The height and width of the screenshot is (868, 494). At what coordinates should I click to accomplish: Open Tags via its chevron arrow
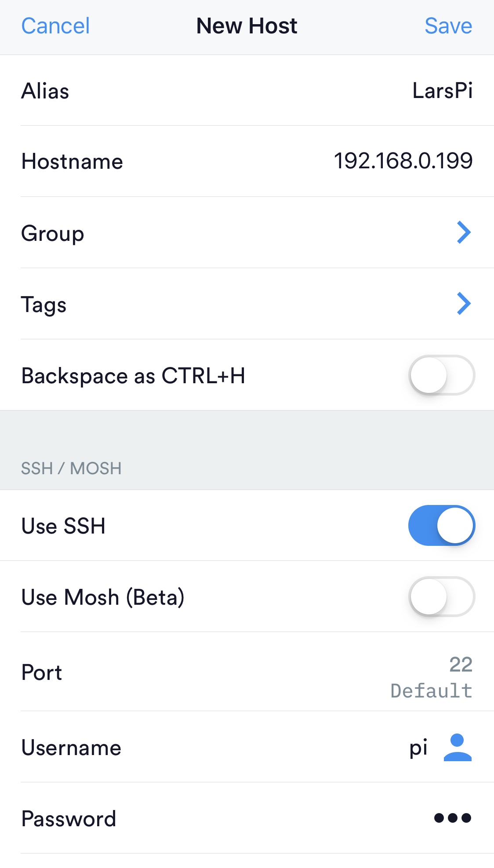(x=464, y=304)
